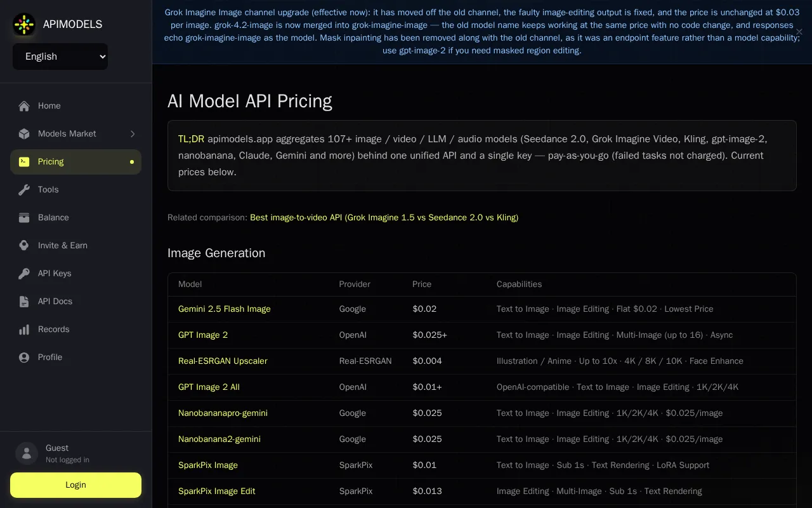
Task: Open Best image-to-video API comparison link
Action: (x=384, y=218)
